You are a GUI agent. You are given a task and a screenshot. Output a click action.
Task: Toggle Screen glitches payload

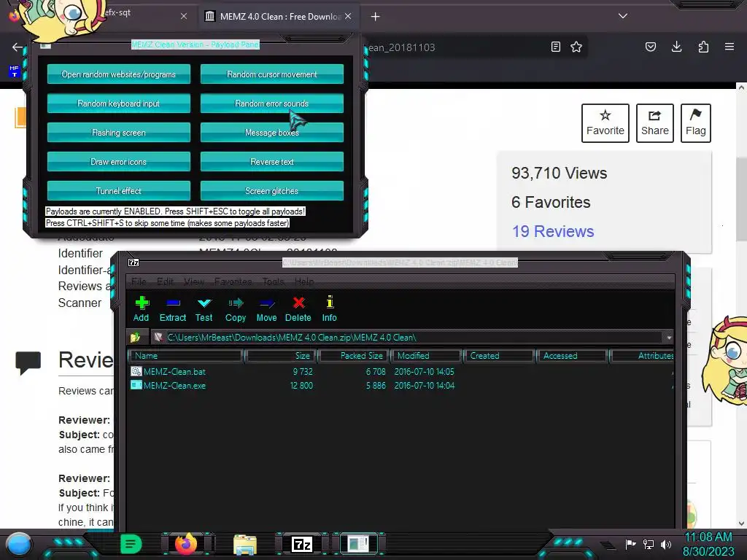(271, 190)
